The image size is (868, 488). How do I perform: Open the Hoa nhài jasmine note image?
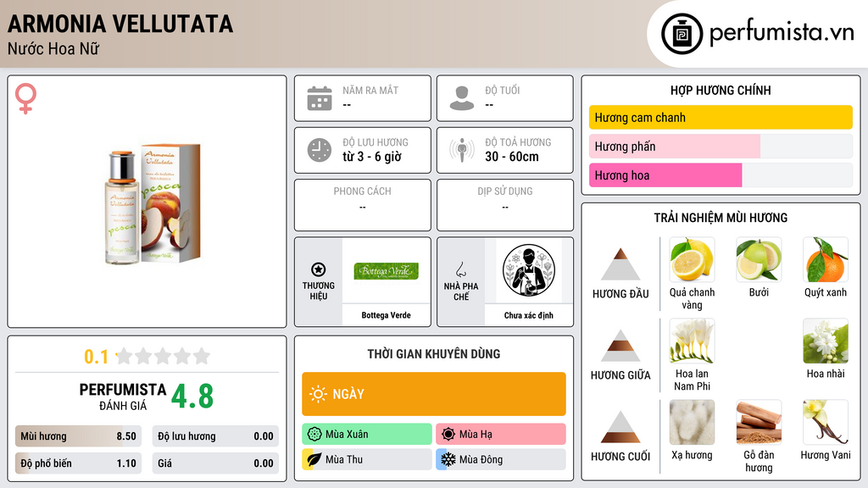(826, 341)
